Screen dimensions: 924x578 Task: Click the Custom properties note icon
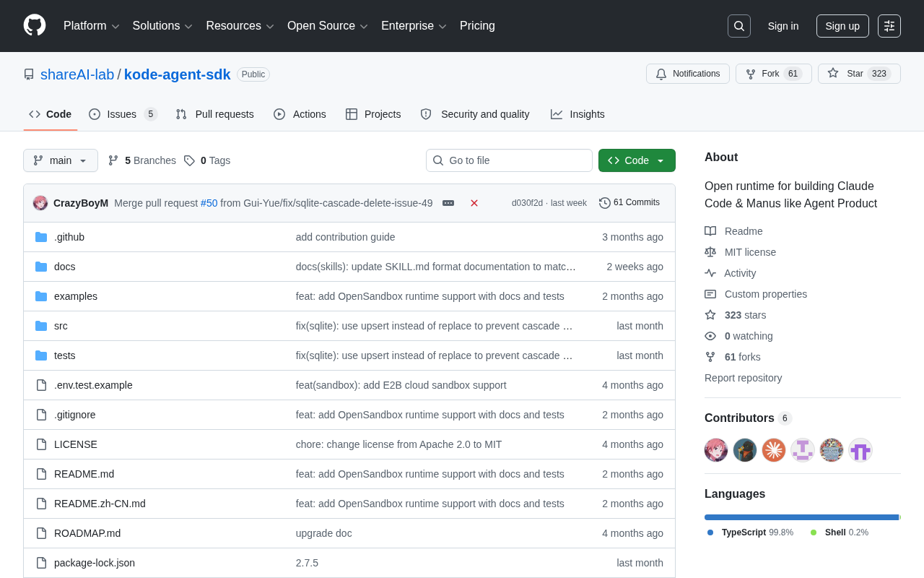(x=710, y=294)
